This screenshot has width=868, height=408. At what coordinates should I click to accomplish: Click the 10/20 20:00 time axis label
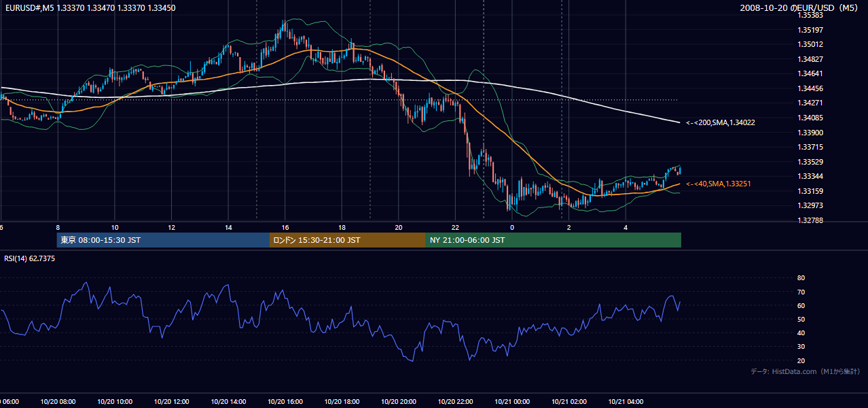(x=399, y=402)
